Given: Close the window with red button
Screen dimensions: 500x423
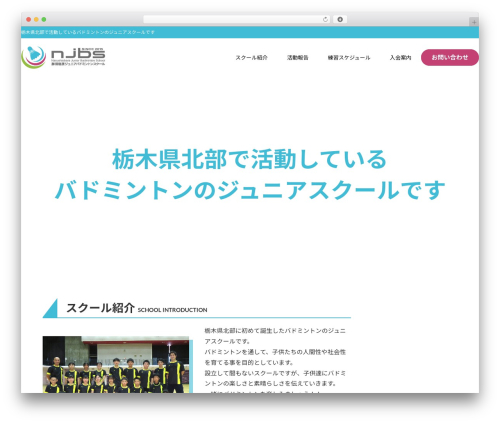Looking at the screenshot, I should click(x=29, y=19).
